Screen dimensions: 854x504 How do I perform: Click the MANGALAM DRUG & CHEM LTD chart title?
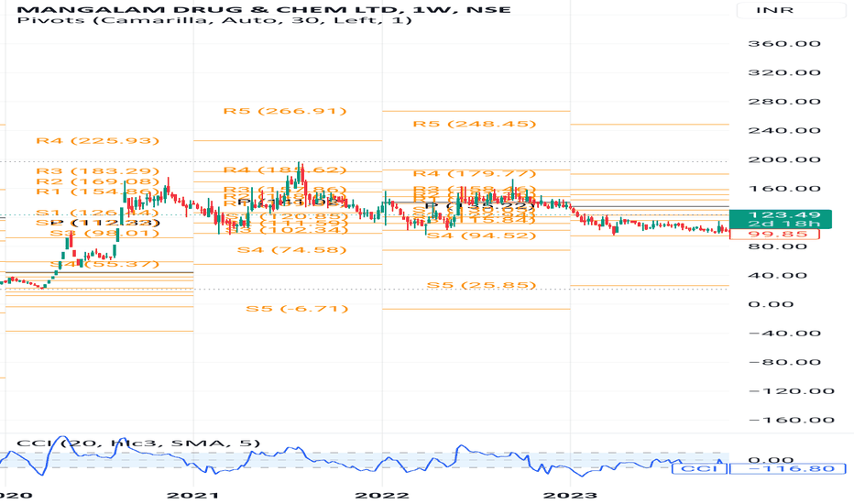(264, 9)
